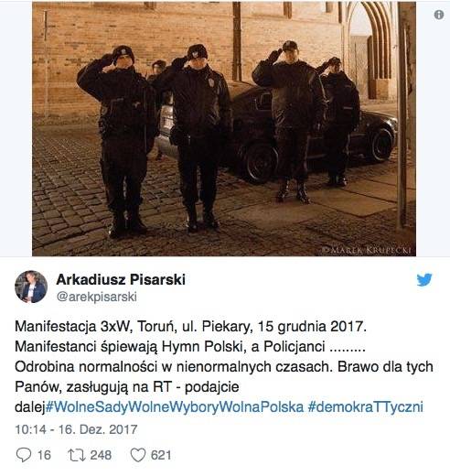This screenshot has height=476, width=450.
Task: Open hashtag #WolneSadyWolneWyboryWolnaPolska
Action: 175,407
